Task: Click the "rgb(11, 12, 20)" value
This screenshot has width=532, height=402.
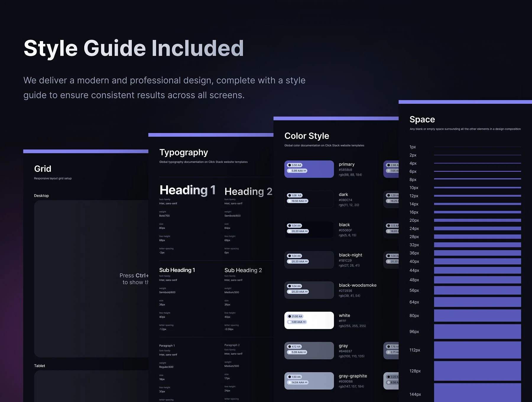Action: click(349, 205)
